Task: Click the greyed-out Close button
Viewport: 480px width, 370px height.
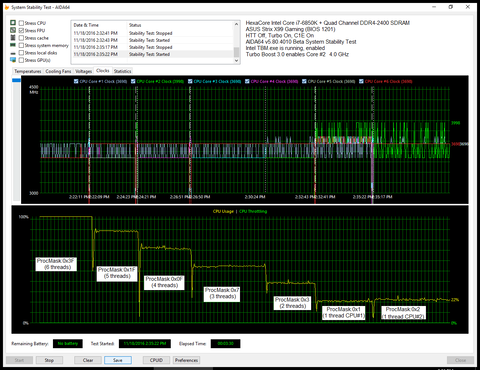Action: [460, 360]
